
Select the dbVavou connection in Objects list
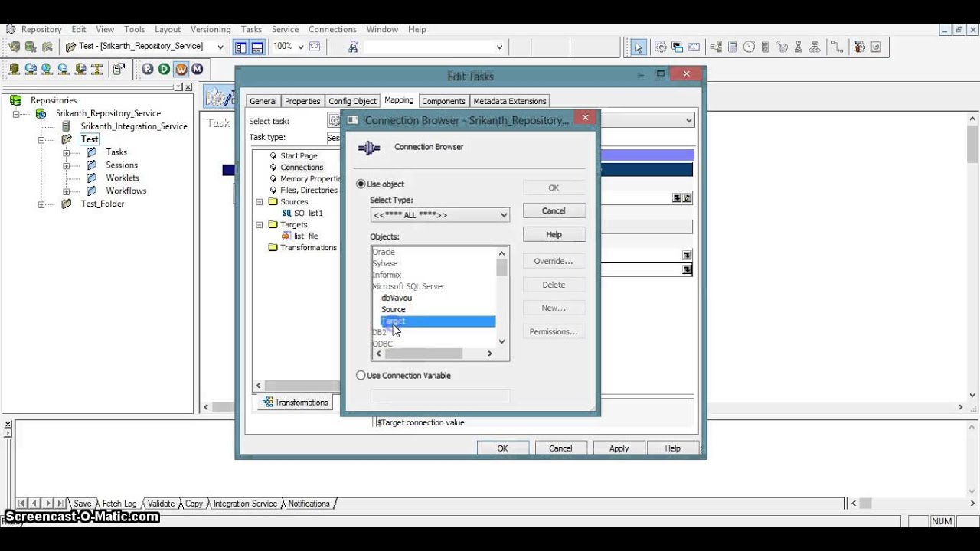click(x=397, y=298)
